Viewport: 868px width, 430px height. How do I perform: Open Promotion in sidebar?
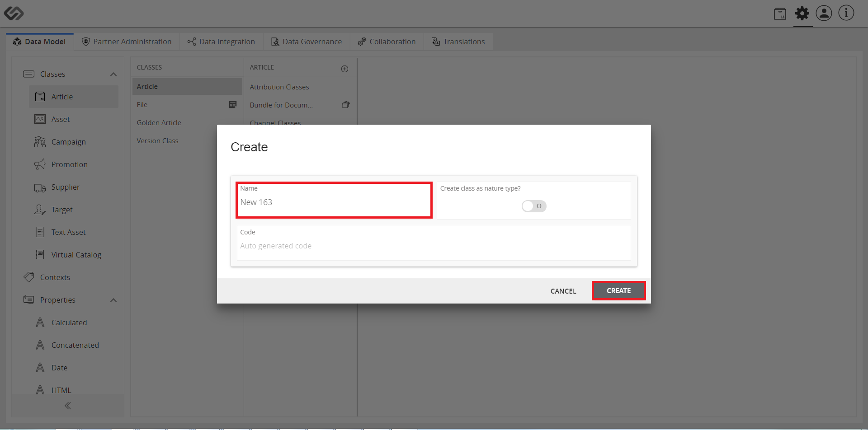(74, 164)
